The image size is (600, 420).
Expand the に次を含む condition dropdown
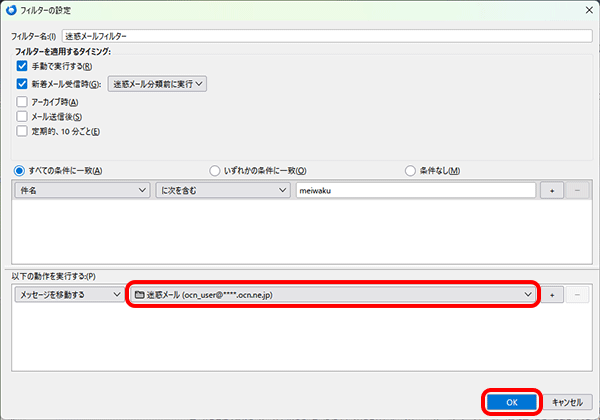point(221,190)
